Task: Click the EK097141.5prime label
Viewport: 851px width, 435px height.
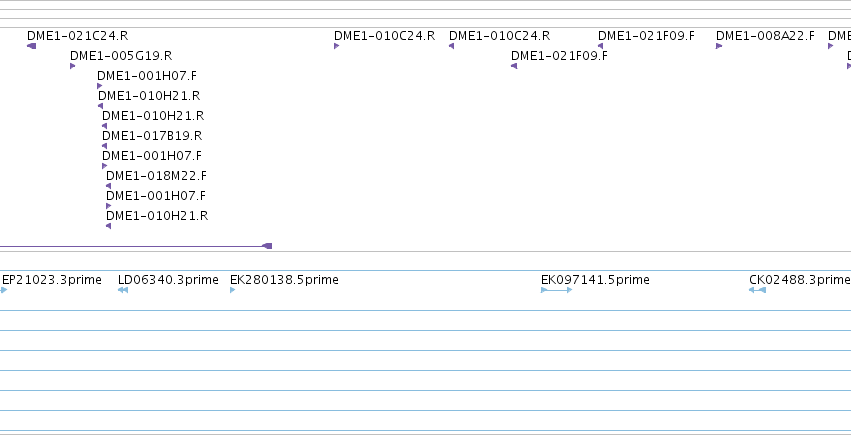Action: (x=595, y=280)
